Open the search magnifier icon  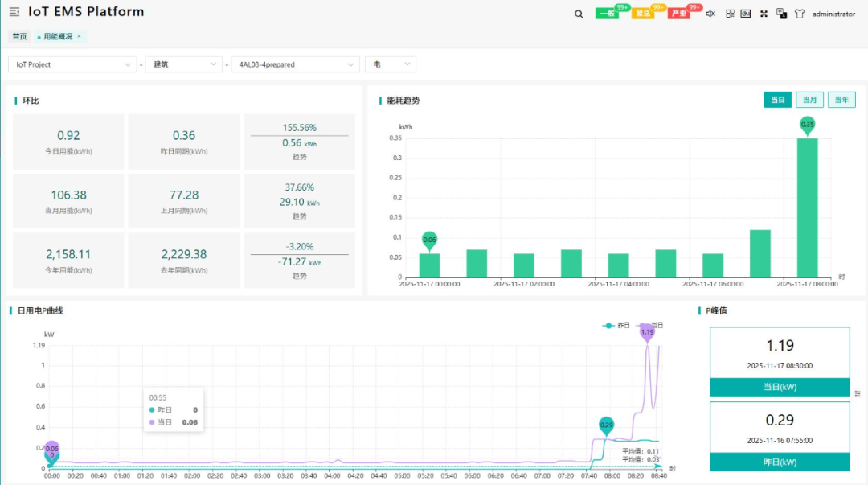click(579, 14)
